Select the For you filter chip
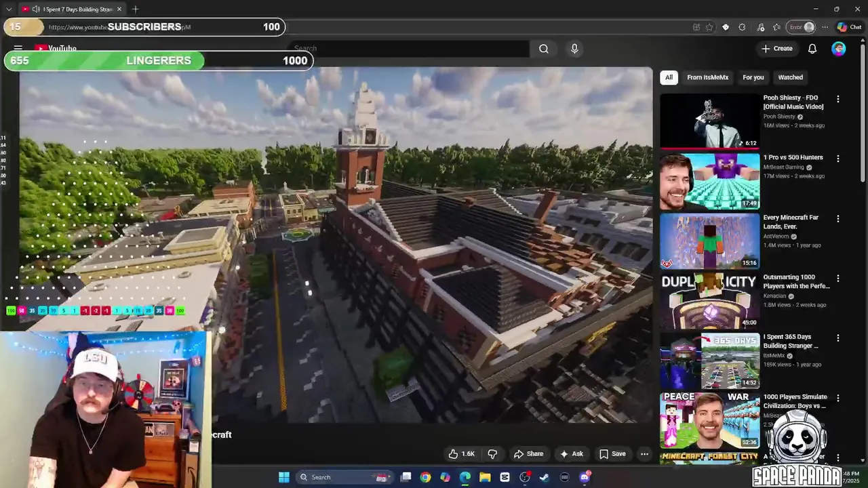868x488 pixels. click(753, 77)
